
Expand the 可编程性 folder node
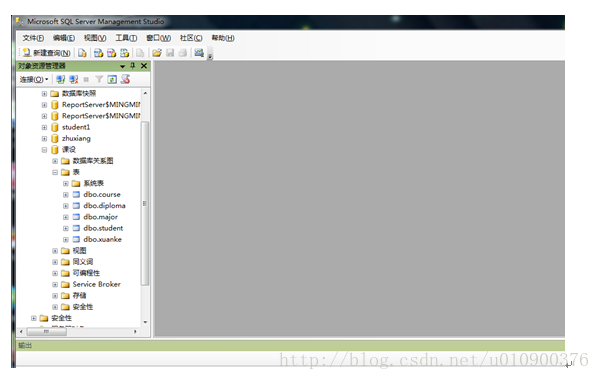click(55, 273)
